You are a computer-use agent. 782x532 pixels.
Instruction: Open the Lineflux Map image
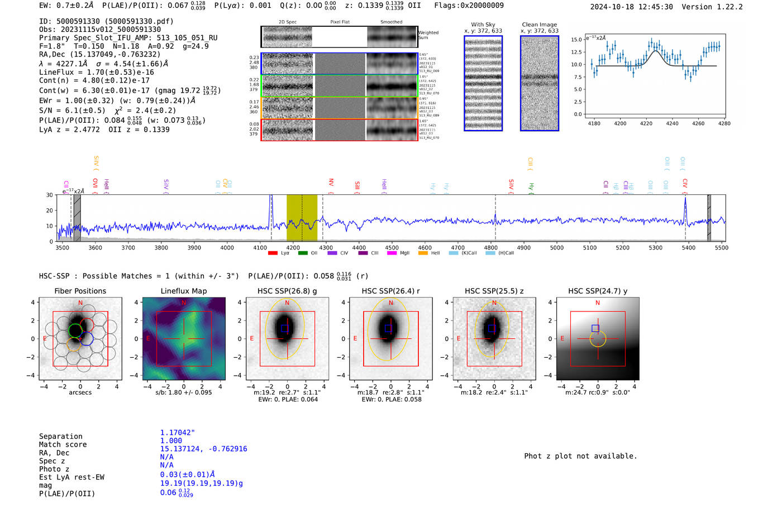[184, 339]
